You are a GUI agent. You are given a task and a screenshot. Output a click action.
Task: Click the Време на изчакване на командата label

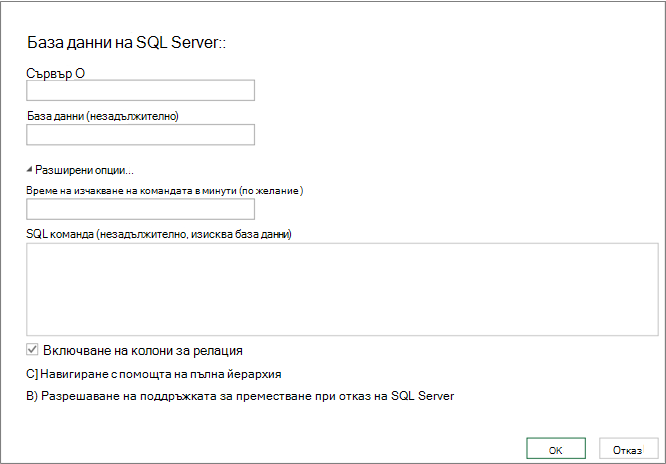[x=165, y=191]
